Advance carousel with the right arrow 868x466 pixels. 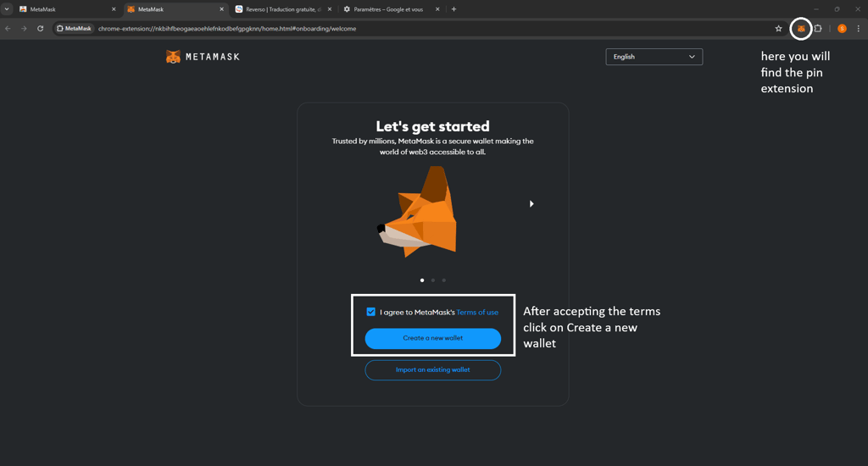tap(531, 203)
